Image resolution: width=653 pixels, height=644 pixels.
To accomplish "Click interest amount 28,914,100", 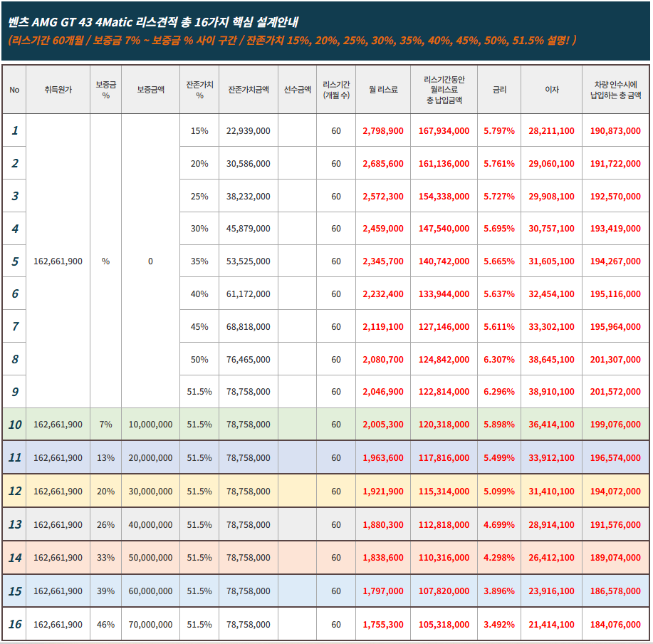I will pos(551,525).
